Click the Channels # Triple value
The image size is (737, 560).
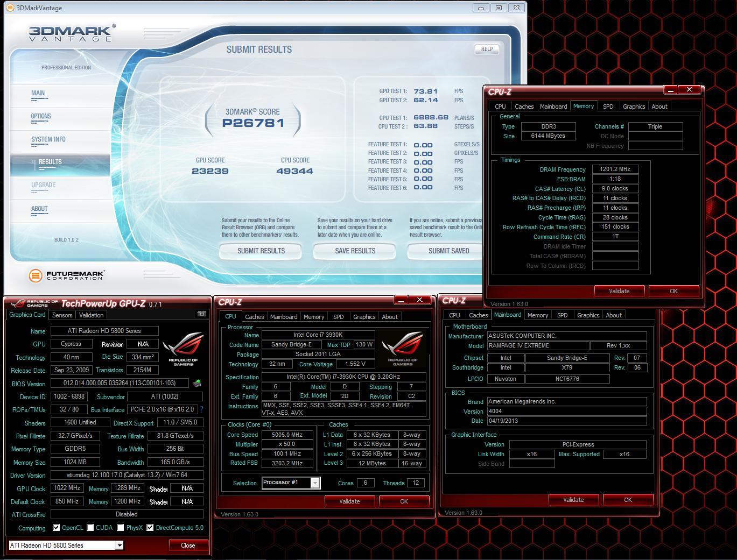655,126
